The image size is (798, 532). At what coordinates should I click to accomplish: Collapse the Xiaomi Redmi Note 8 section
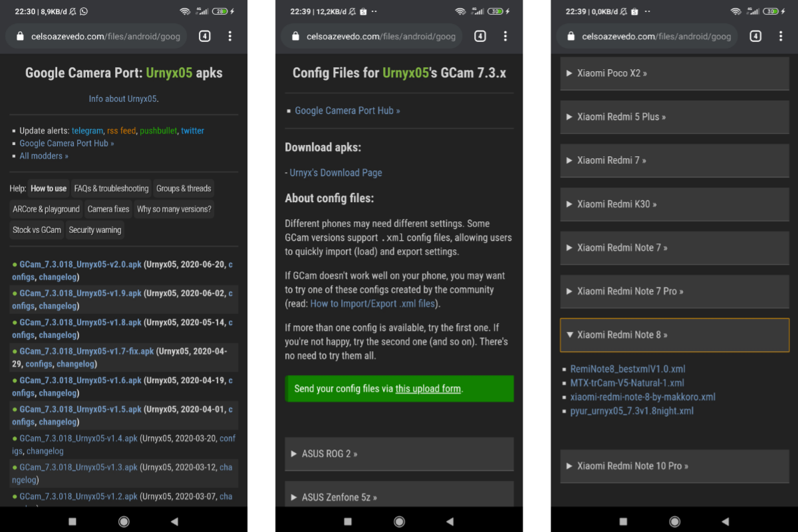click(x=674, y=334)
